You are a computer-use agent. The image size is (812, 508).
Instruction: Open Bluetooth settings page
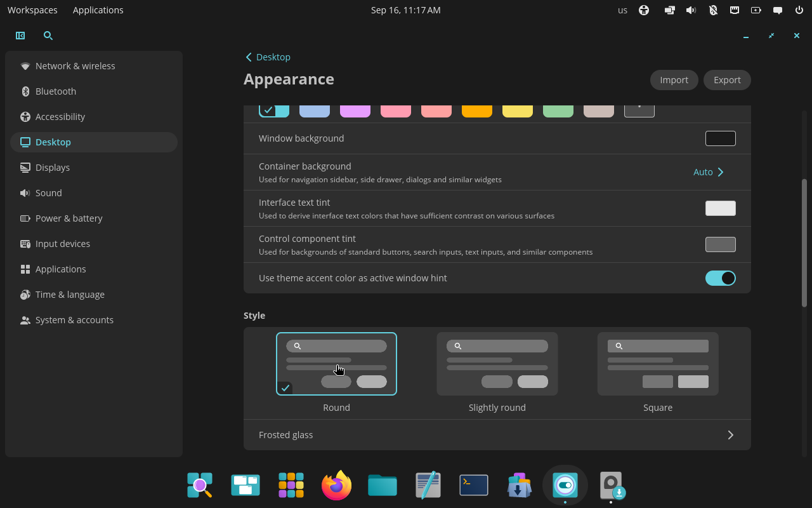point(94,91)
